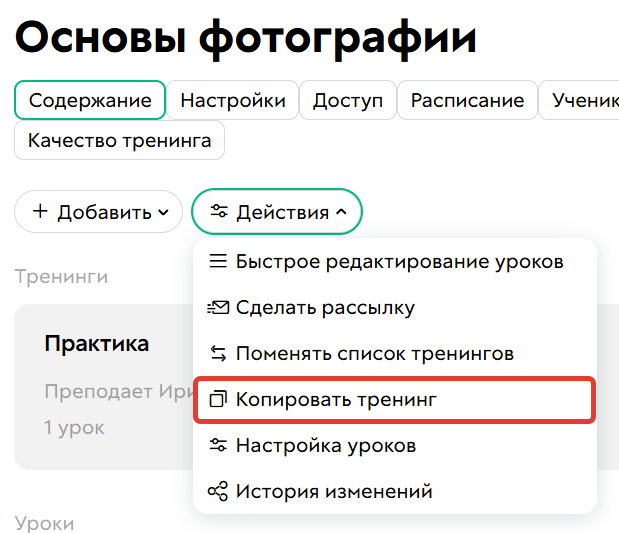Open the partially visible Ученики tab
Image resolution: width=619 pixels, height=533 pixels.
(582, 101)
